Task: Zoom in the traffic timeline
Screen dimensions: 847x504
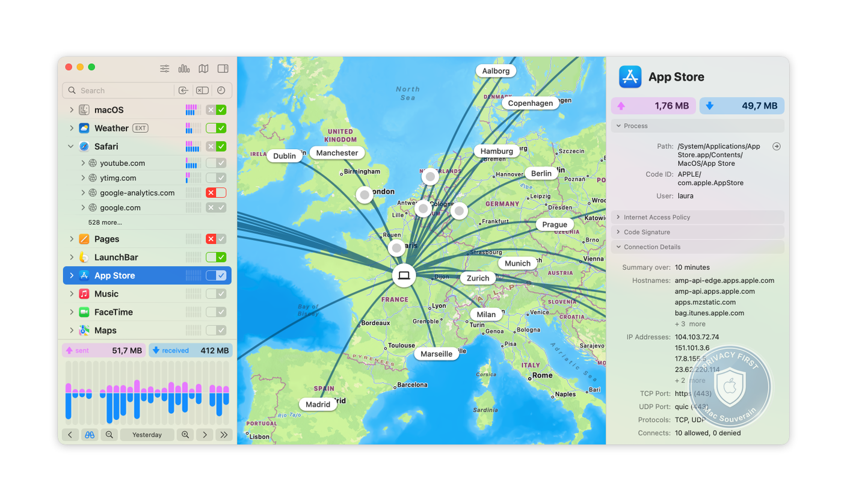Action: pyautogui.click(x=185, y=435)
